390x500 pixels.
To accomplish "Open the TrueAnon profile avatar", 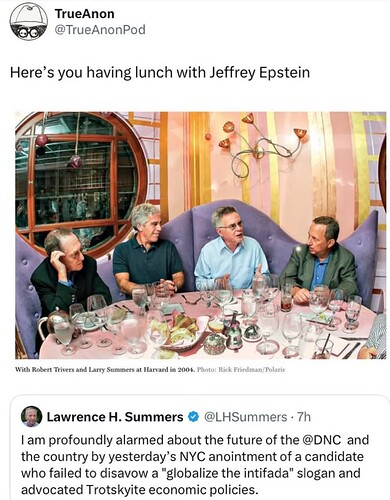I will point(29,22).
